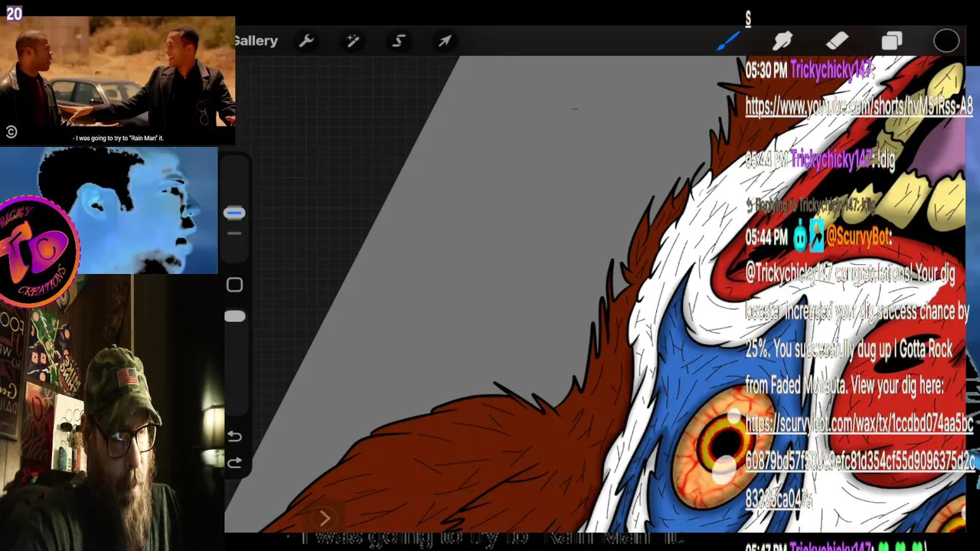Click the small arrow at canvas bottom
980x551 pixels.
325,518
